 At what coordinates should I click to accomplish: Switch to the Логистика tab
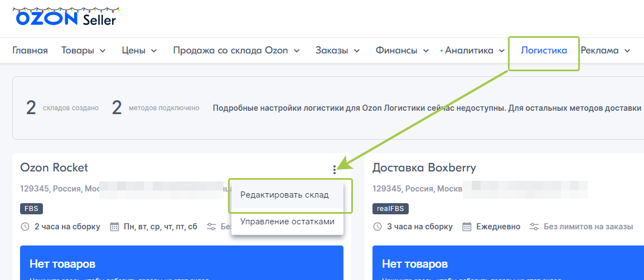coord(544,51)
